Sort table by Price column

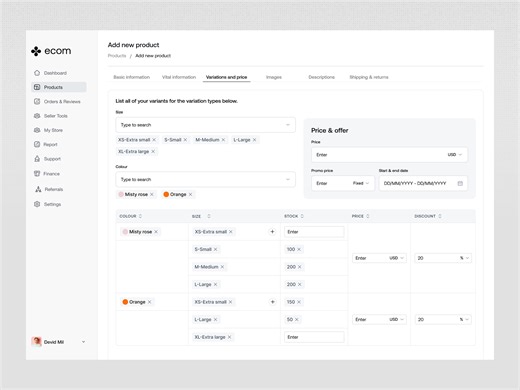[368, 216]
